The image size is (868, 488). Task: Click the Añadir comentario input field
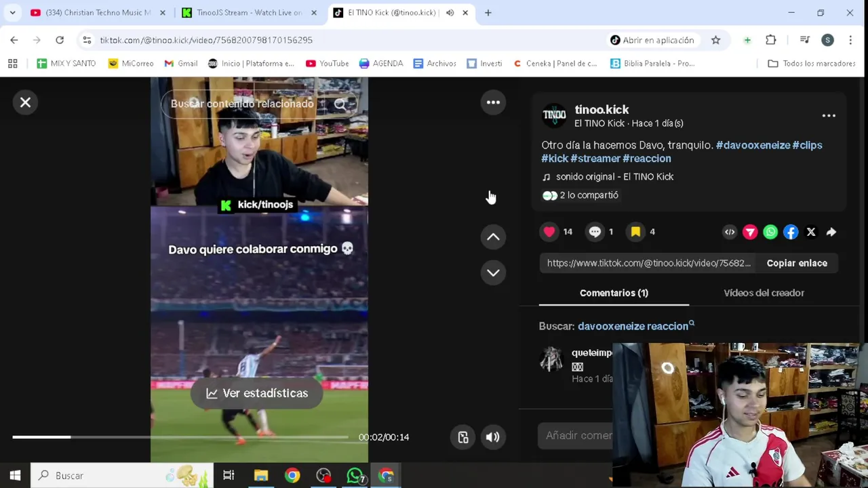(x=576, y=436)
